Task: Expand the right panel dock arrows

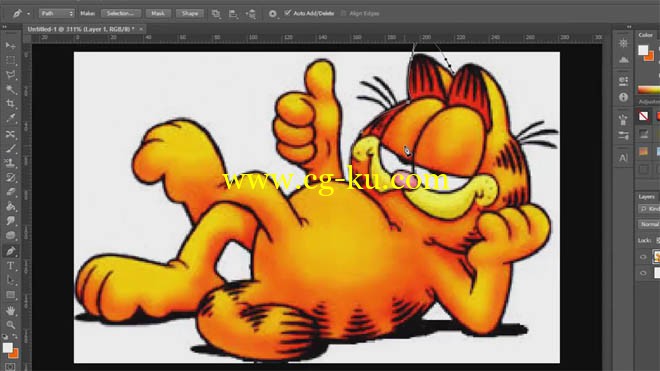Action: (629, 27)
